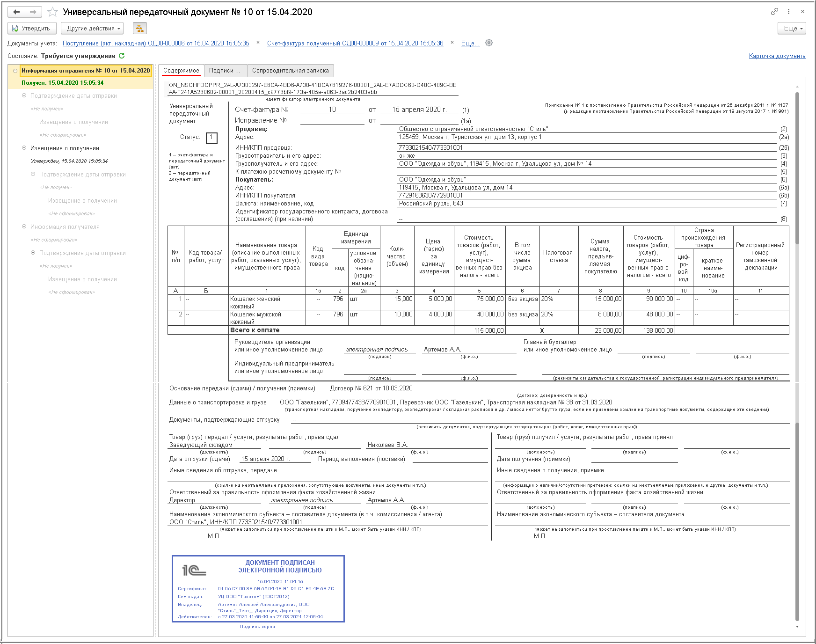Image resolution: width=816 pixels, height=644 pixels.
Task: Click the invoice date 15 апреля 2020 г.
Action: coord(419,110)
